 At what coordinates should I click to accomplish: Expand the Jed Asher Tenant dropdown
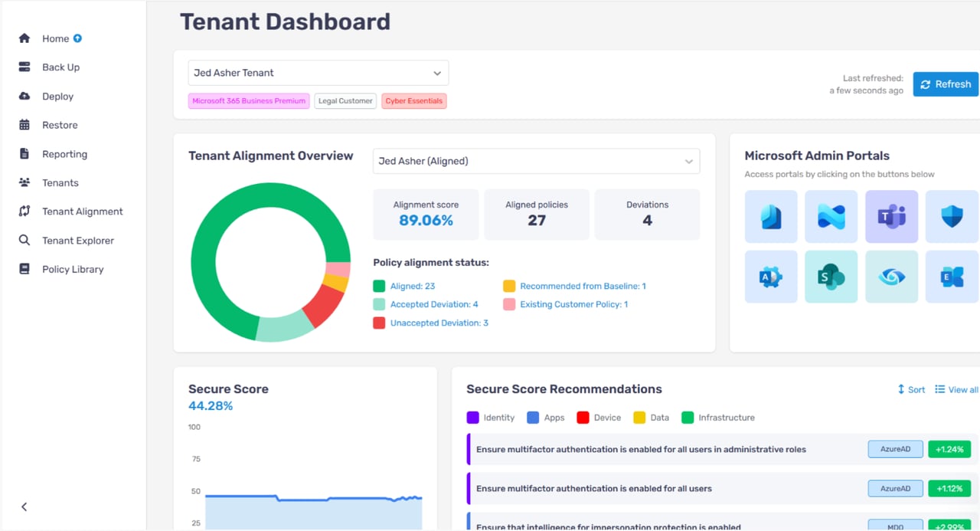(318, 74)
